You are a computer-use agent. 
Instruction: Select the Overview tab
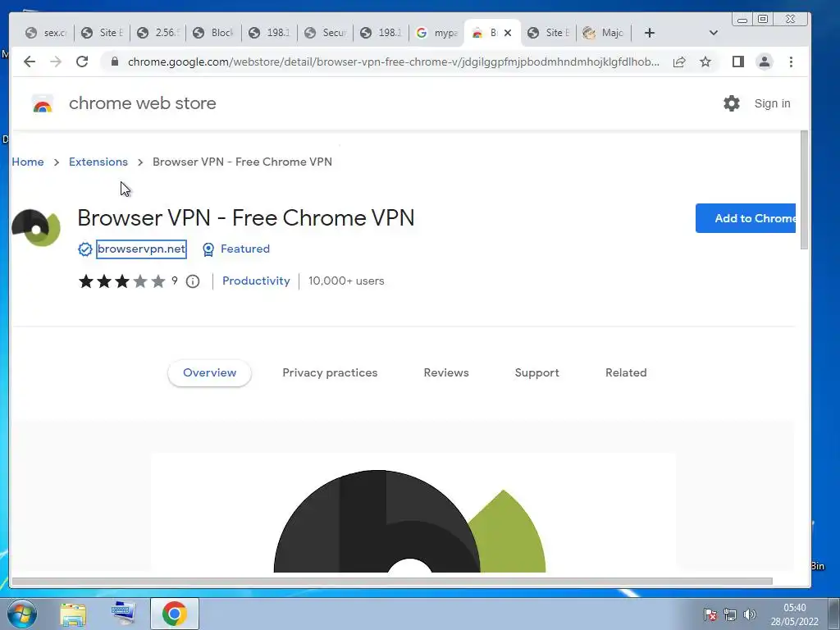pos(209,373)
